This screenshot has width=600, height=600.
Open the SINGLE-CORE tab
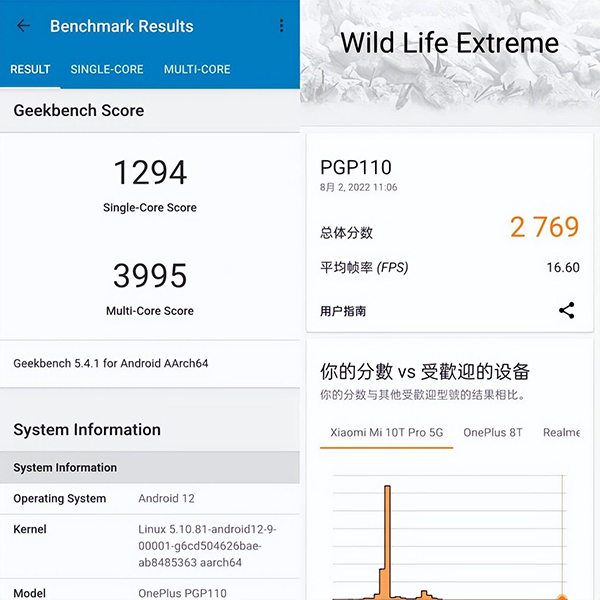click(107, 69)
